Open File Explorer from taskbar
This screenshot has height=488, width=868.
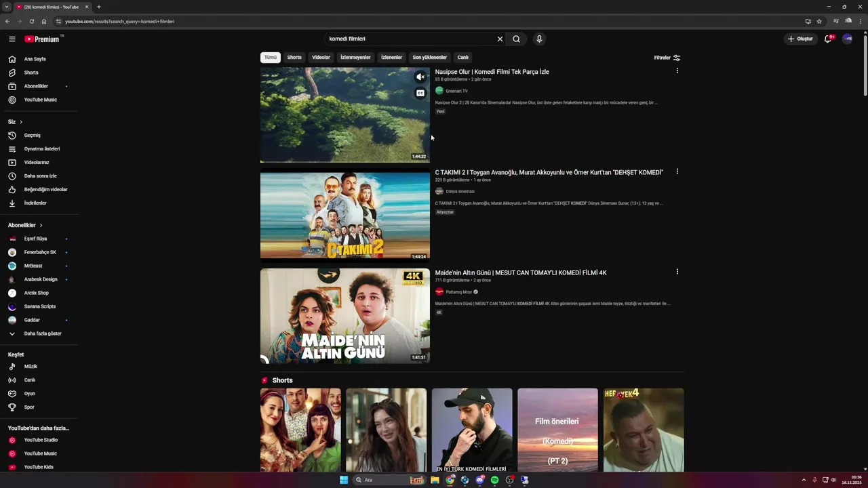point(435,480)
